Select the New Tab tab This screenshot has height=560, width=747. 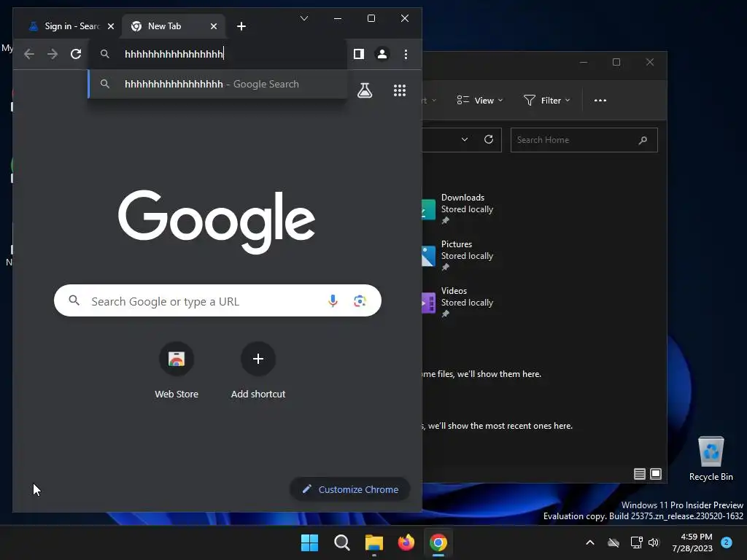174,26
